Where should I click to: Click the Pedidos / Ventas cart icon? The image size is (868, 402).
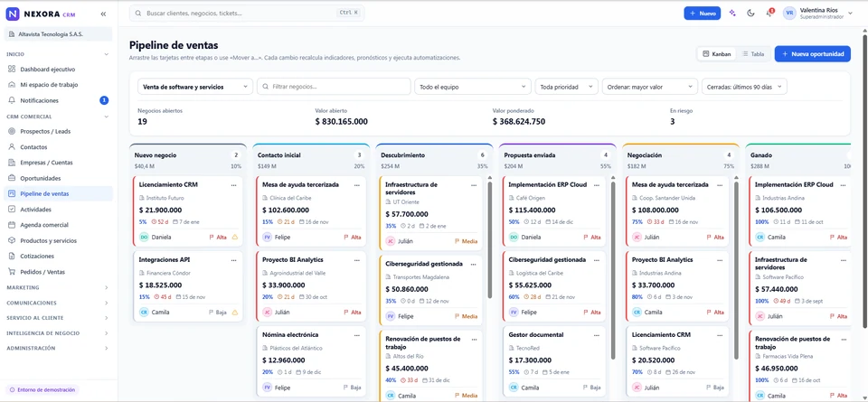coord(12,272)
